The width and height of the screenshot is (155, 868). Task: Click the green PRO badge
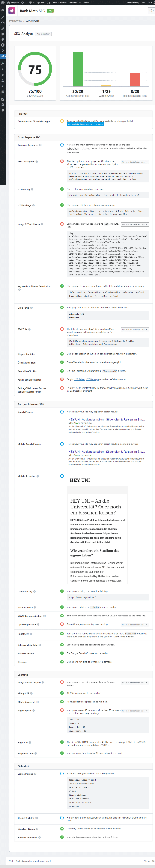pyautogui.click(x=50, y=11)
